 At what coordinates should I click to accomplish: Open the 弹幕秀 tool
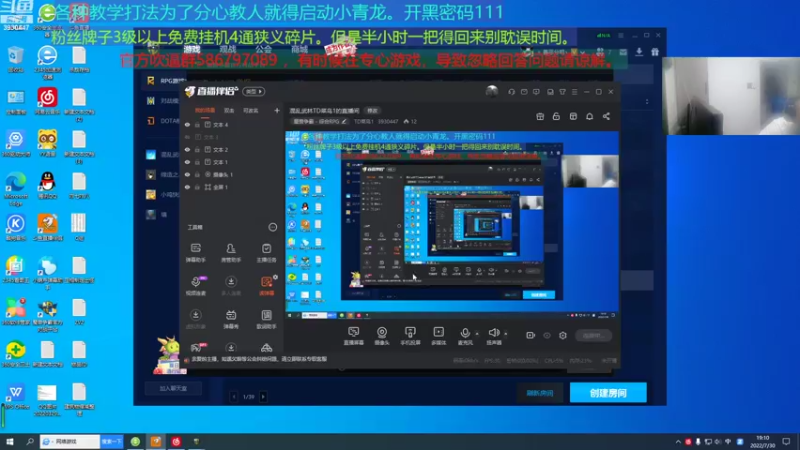click(231, 319)
